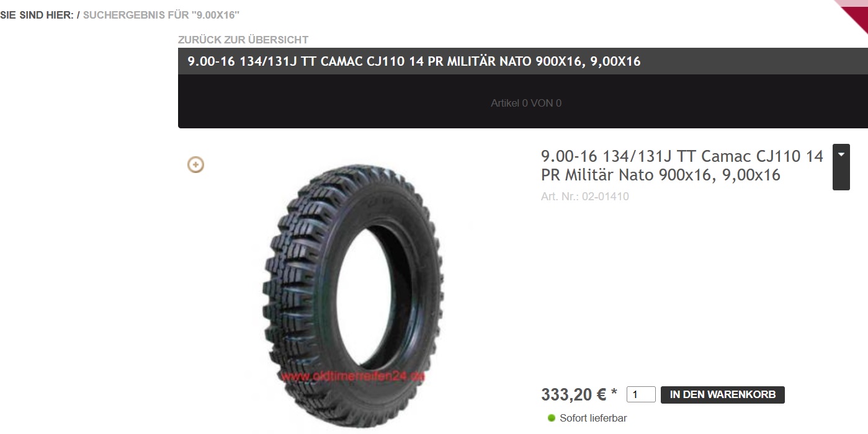Click the product heading 9.00-16 134/131J TT Camac
The height and width of the screenshot is (434, 868).
(x=682, y=166)
